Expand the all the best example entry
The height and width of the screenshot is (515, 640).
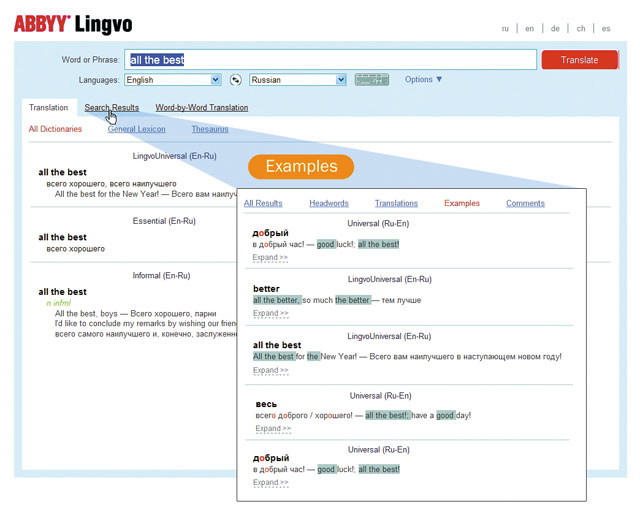pyautogui.click(x=271, y=370)
